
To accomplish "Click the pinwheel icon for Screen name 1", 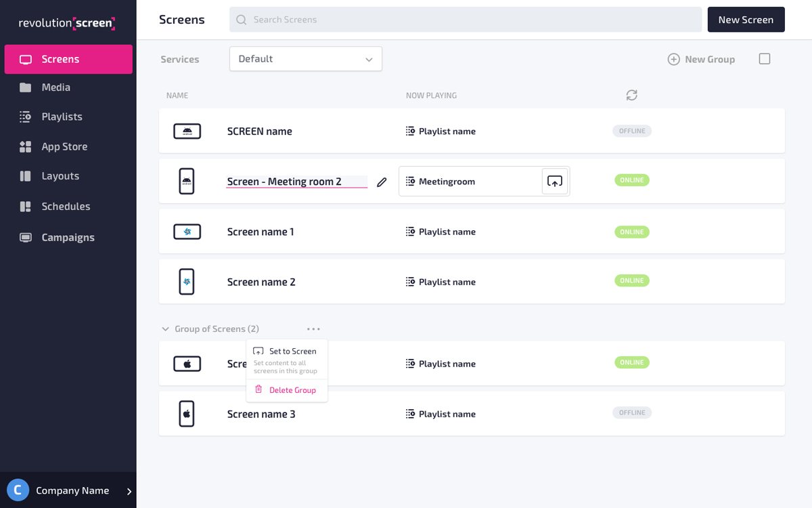I will (x=187, y=232).
